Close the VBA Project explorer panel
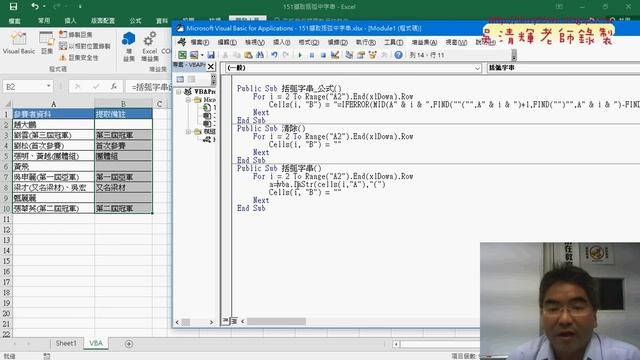 211,66
